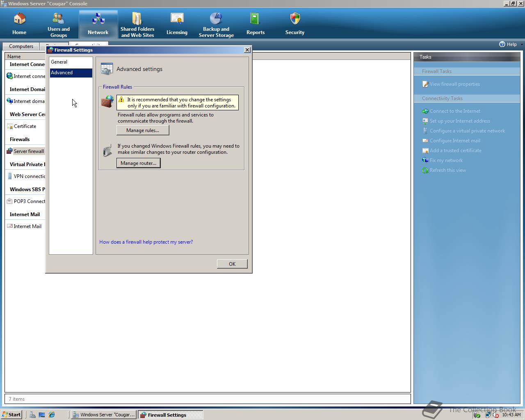
Task: Click Fix my network task
Action: point(446,160)
